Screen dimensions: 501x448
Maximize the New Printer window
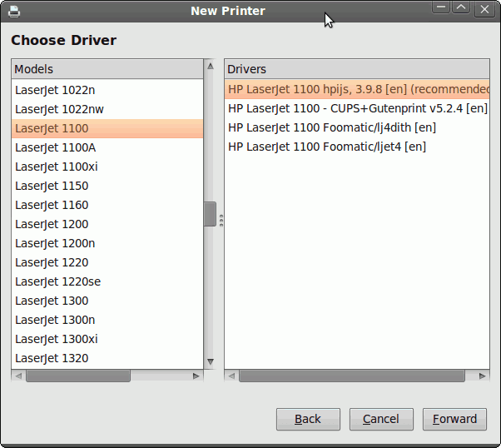point(461,7)
